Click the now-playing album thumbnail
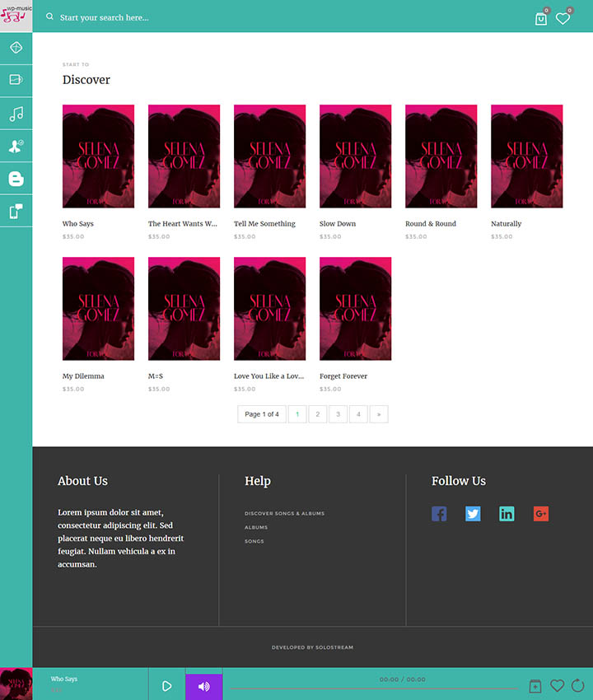 16,684
